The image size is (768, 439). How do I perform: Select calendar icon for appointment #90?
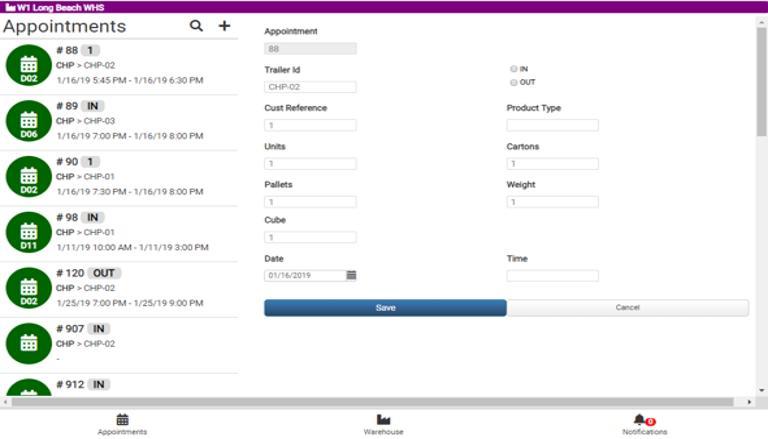(28, 177)
